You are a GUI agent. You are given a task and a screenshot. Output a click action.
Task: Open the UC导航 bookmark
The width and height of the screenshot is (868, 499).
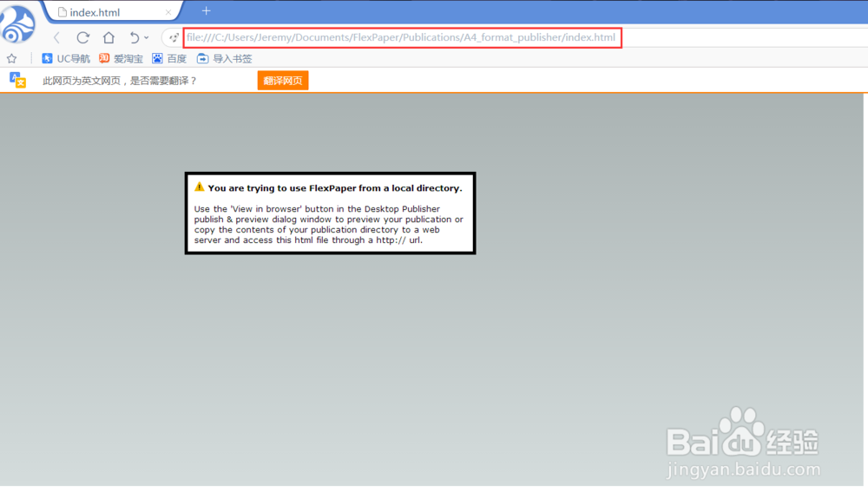click(x=66, y=59)
